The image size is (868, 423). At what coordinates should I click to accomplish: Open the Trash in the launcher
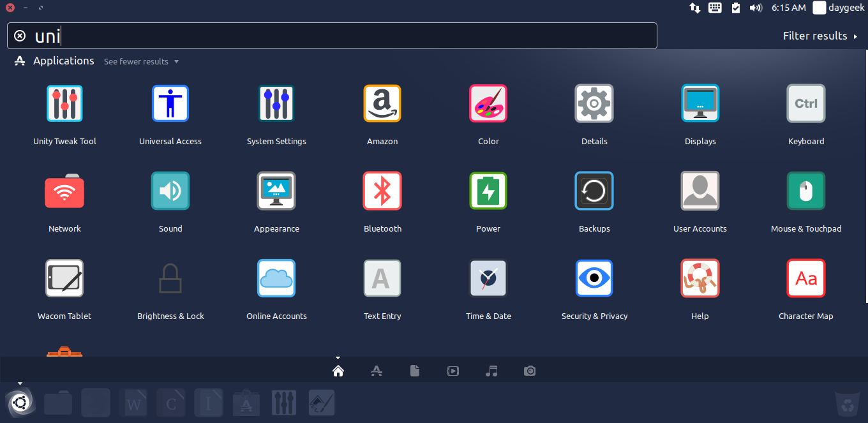coord(848,403)
